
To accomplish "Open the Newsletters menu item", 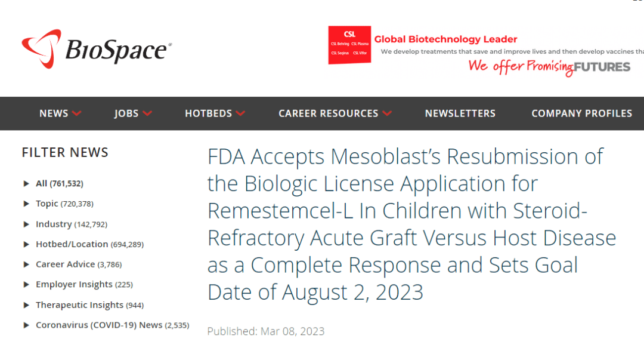I will tap(460, 113).
